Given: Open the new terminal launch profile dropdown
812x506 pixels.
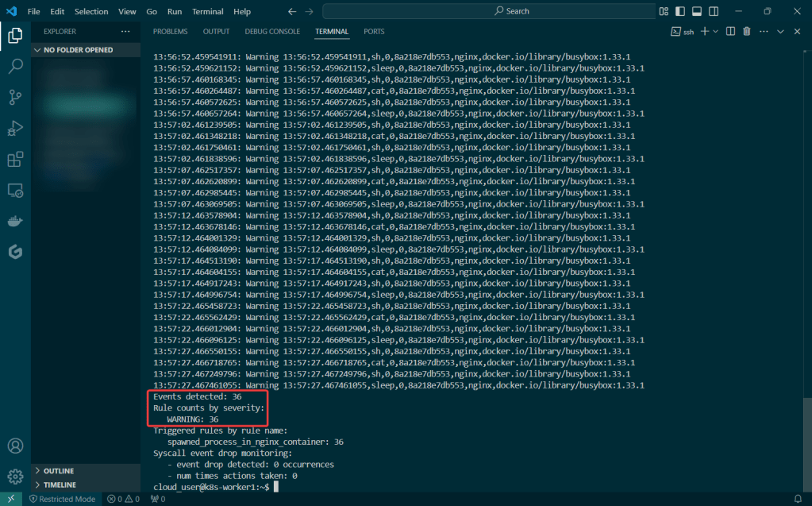Looking at the screenshot, I should click(x=715, y=32).
